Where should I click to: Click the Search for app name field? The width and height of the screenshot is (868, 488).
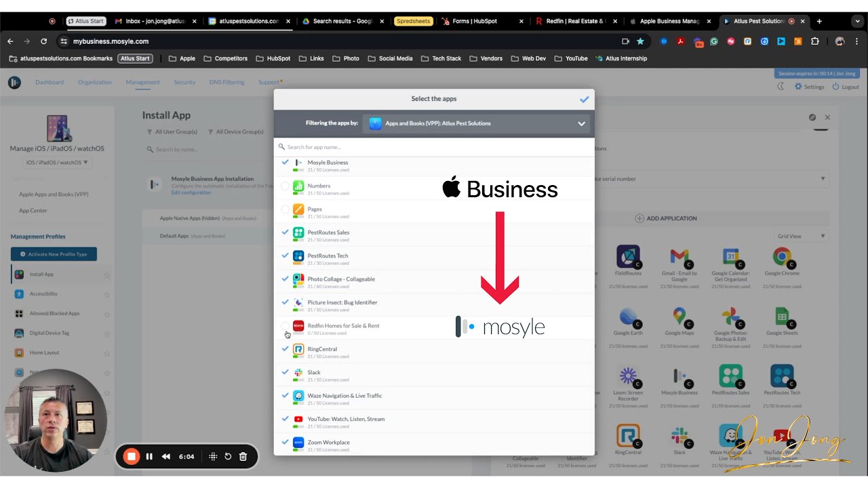[x=434, y=146]
